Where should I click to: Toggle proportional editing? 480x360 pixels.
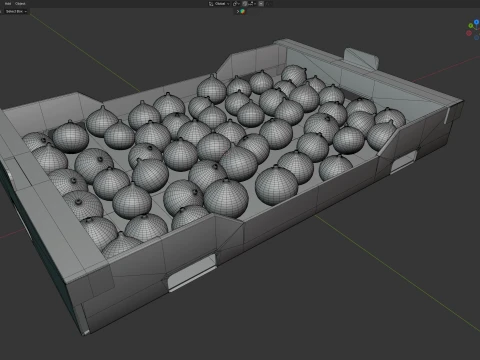coord(261,4)
